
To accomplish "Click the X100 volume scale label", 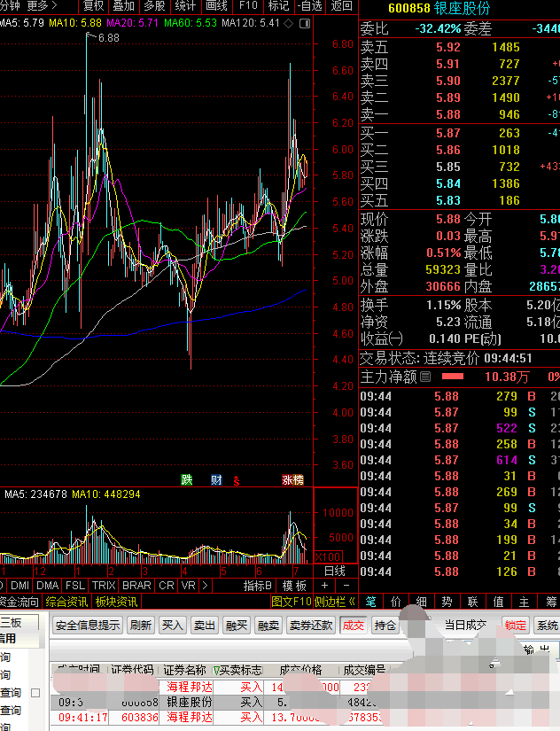I will 328,556.
